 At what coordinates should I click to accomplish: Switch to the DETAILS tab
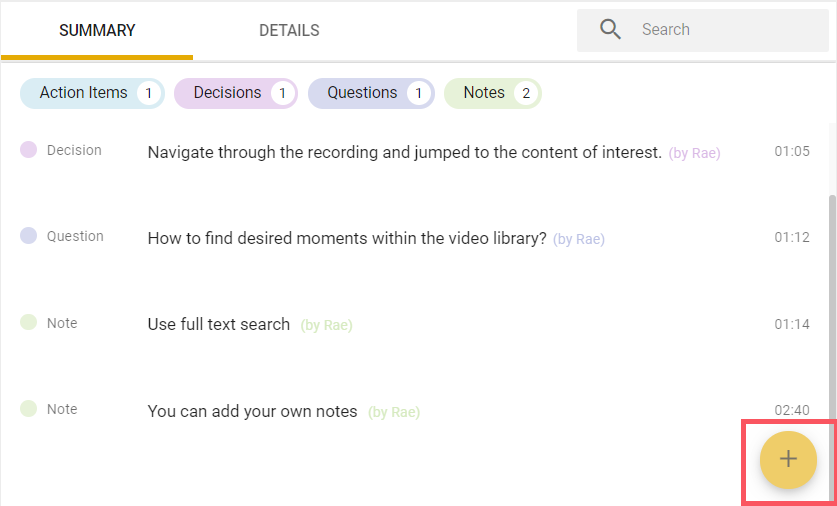[289, 30]
